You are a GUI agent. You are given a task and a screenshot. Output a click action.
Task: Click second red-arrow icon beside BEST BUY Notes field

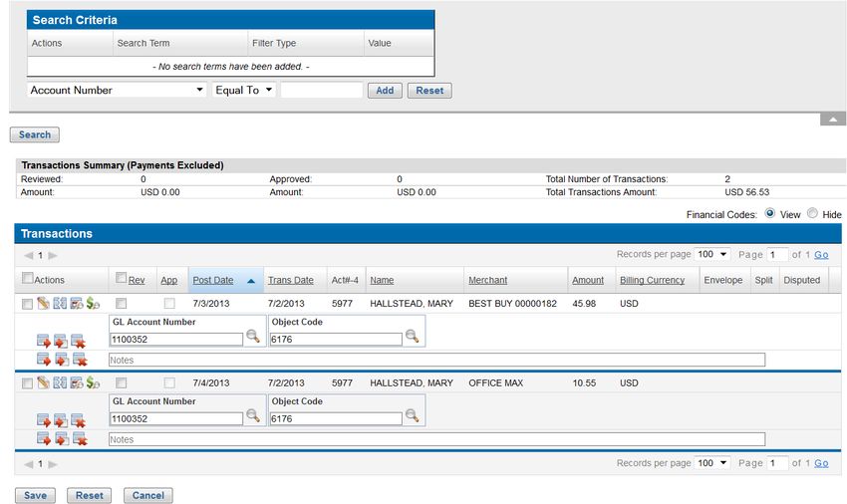click(62, 359)
